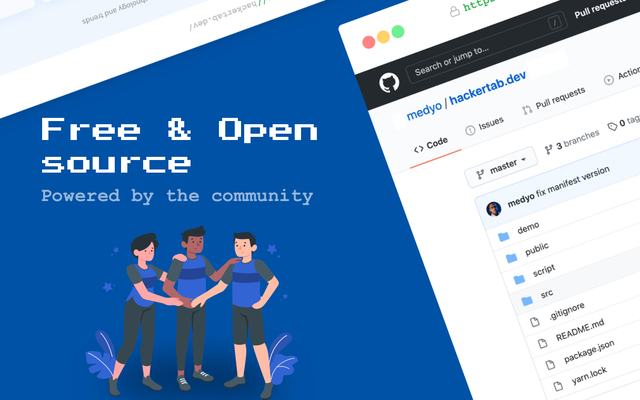View the 3 branches link
The width and height of the screenshot is (640, 400).
(572, 141)
